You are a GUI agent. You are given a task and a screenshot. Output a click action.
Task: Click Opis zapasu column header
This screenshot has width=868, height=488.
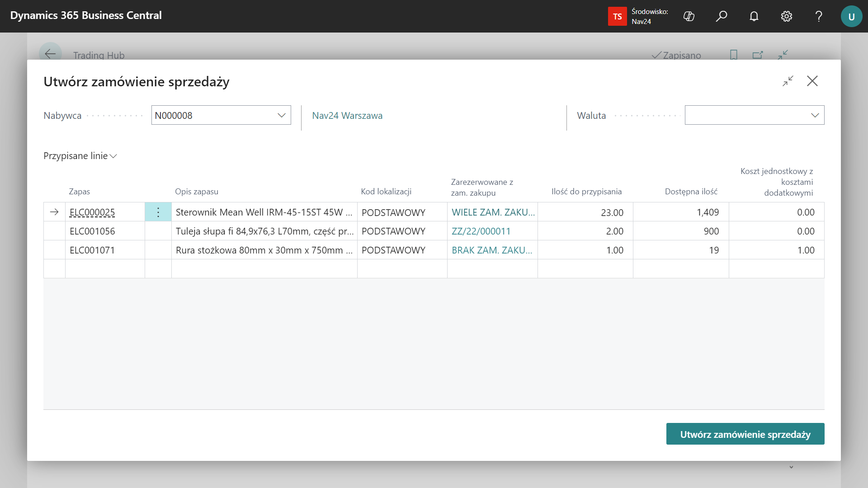click(197, 192)
